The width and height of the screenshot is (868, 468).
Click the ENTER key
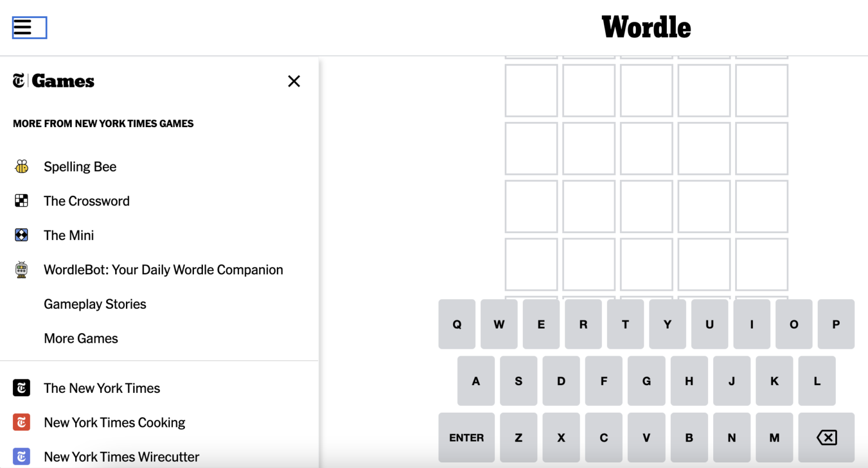tap(466, 438)
